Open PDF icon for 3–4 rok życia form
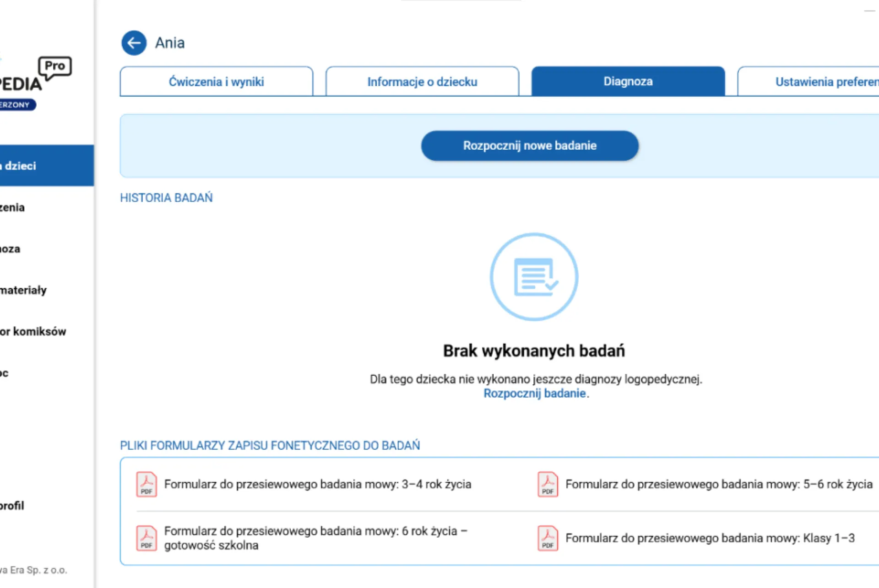The height and width of the screenshot is (588, 879). coord(146,484)
